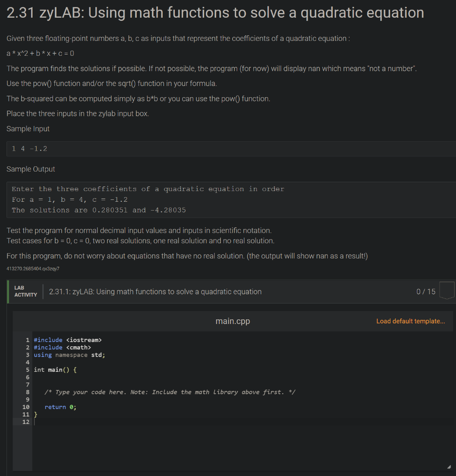Click line number 12 in the gutter

pyautogui.click(x=26, y=422)
